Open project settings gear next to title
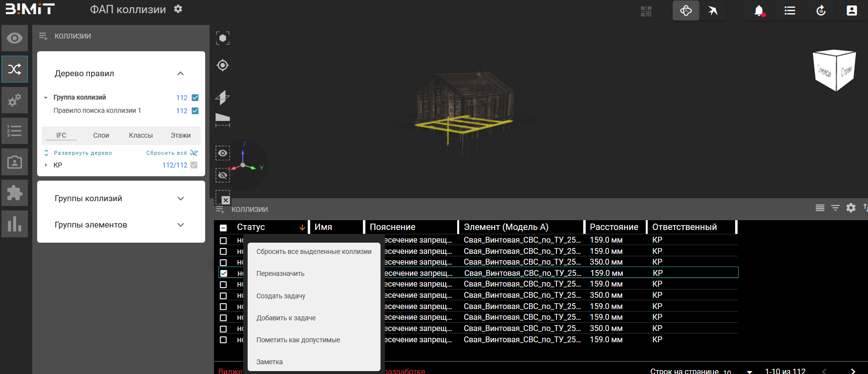This screenshot has height=374, width=868. 178,9
